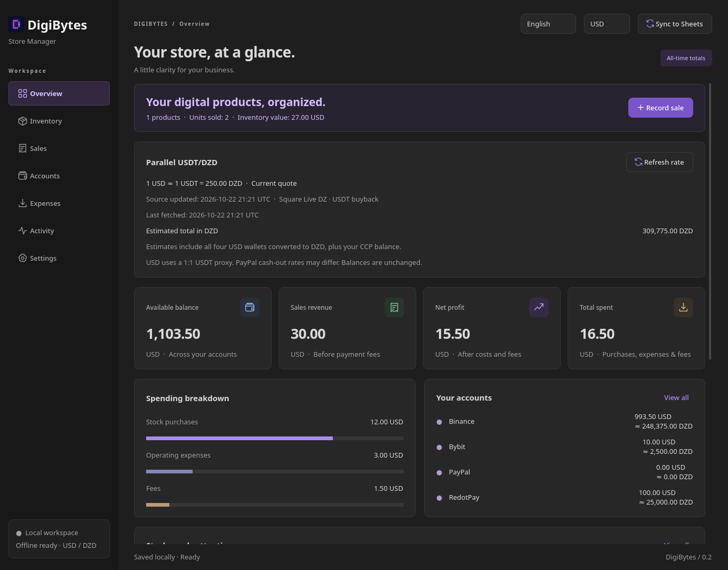This screenshot has width=728, height=570.
Task: Click the Refresh rate button
Action: 659,162
